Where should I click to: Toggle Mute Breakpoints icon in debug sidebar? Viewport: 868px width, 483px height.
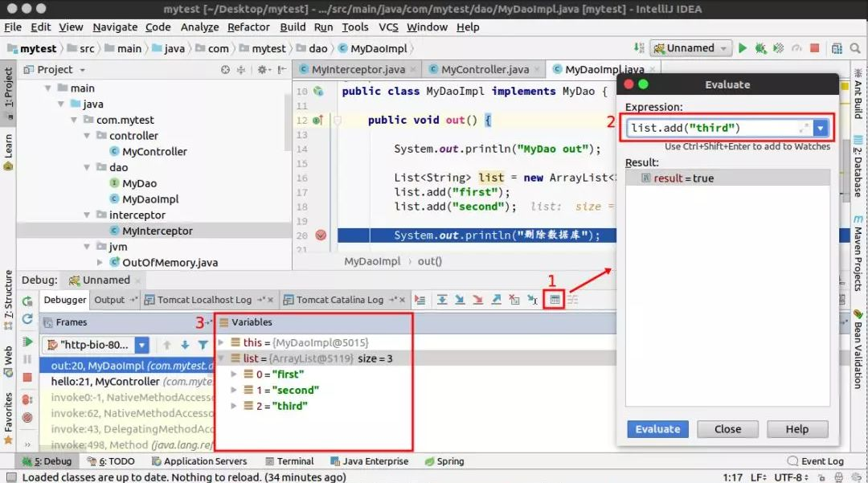[x=27, y=418]
